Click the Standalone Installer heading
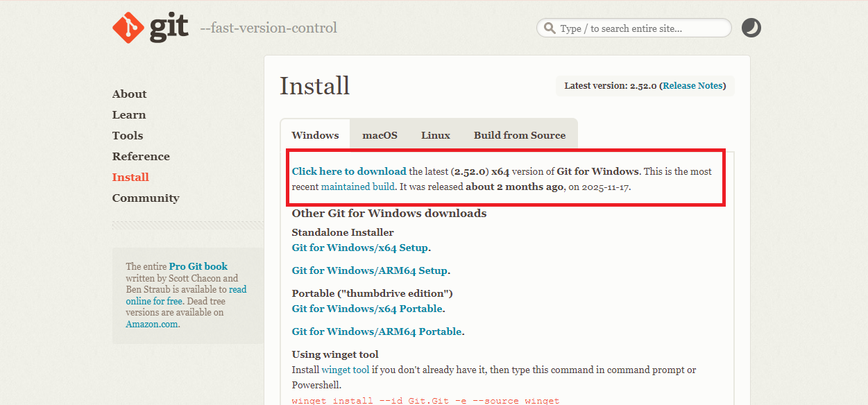The image size is (868, 405). [343, 232]
